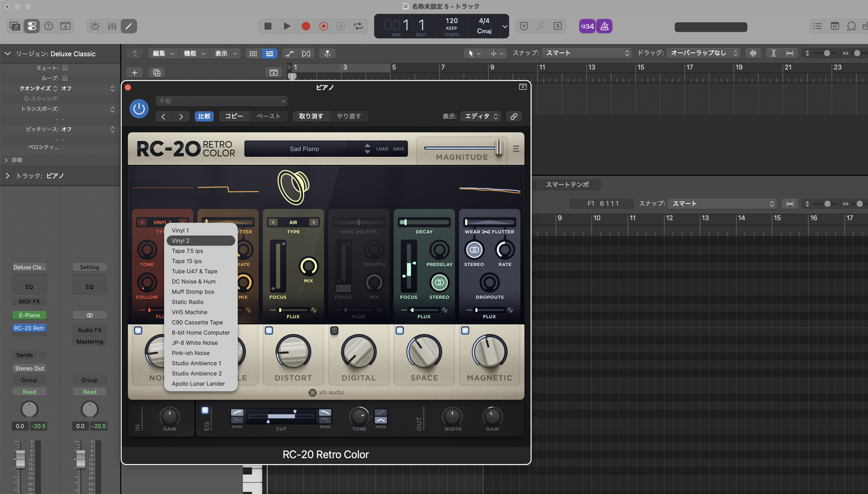Expand the トラック: ピアノ section

(7, 176)
